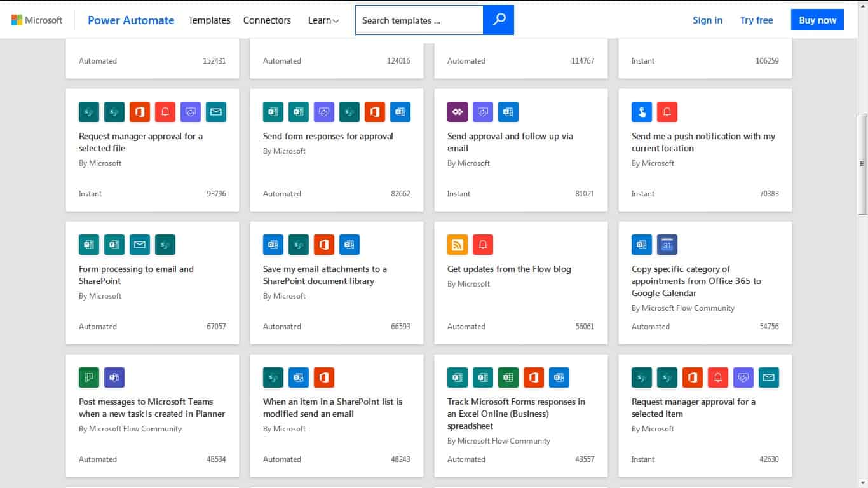Click the magnifier search button
The image size is (868, 488).
click(x=499, y=20)
